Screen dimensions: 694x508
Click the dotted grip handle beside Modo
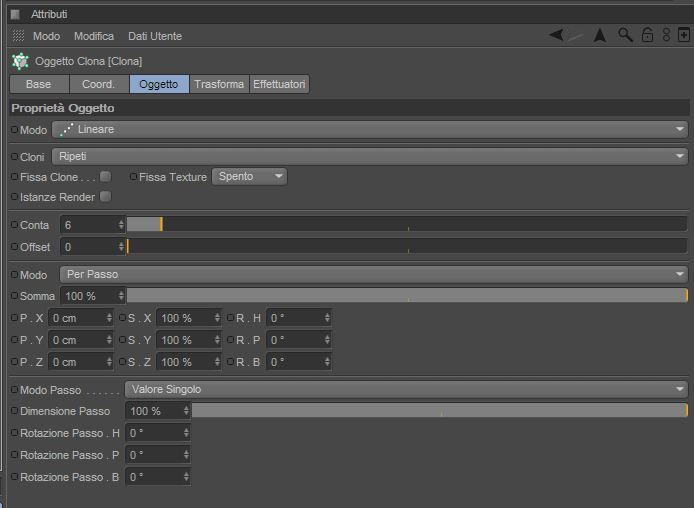tap(18, 36)
